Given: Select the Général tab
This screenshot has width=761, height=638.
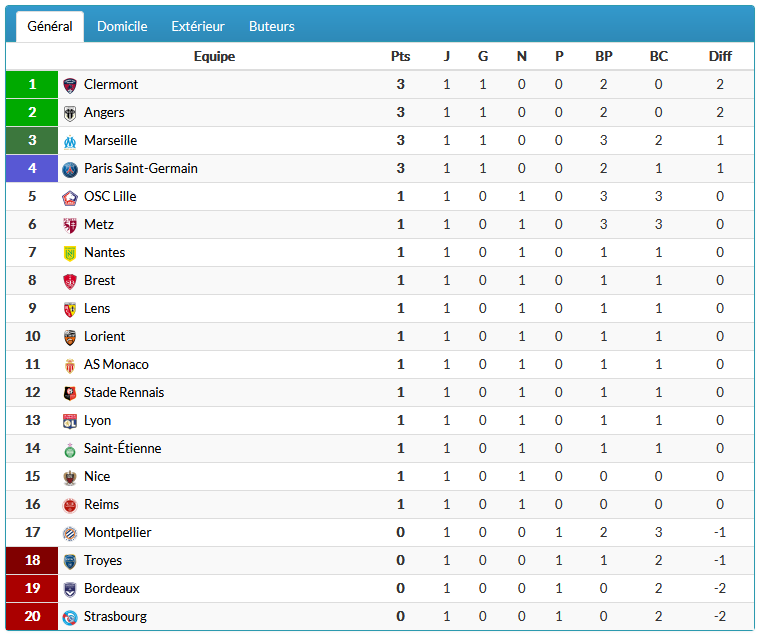Looking at the screenshot, I should pyautogui.click(x=50, y=26).
